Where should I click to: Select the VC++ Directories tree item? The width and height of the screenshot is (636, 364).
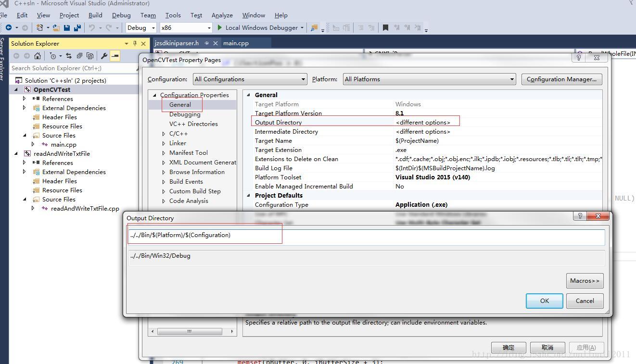tap(193, 124)
